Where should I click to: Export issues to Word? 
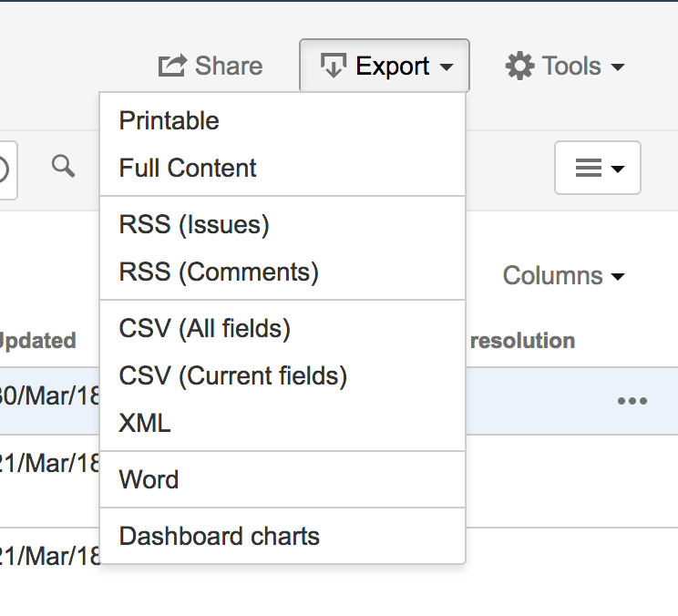149,480
